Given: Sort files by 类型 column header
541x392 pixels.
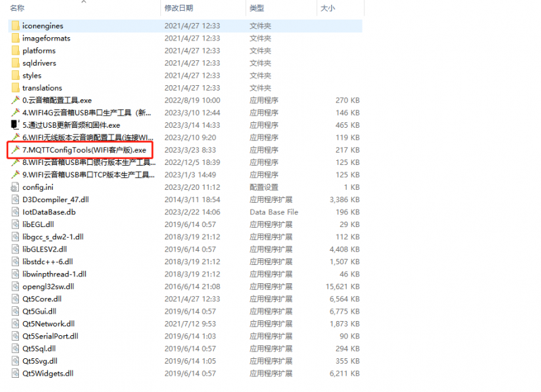Looking at the screenshot, I should tap(257, 8).
